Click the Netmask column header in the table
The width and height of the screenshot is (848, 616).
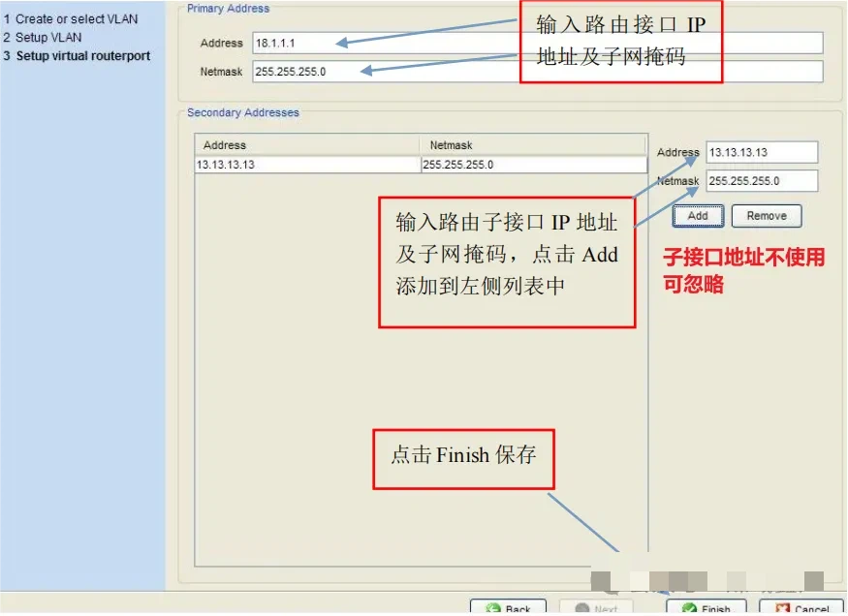click(532, 145)
